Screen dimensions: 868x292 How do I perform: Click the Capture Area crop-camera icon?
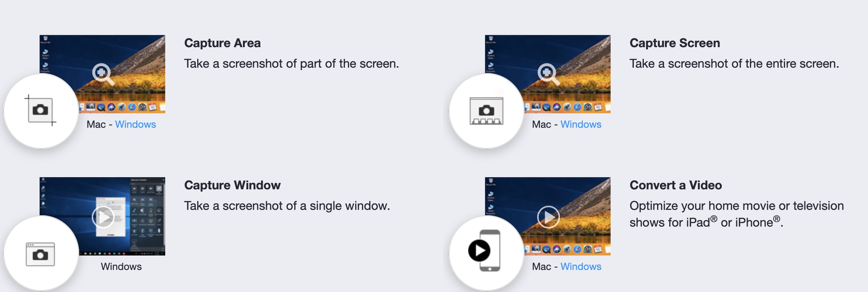click(40, 110)
